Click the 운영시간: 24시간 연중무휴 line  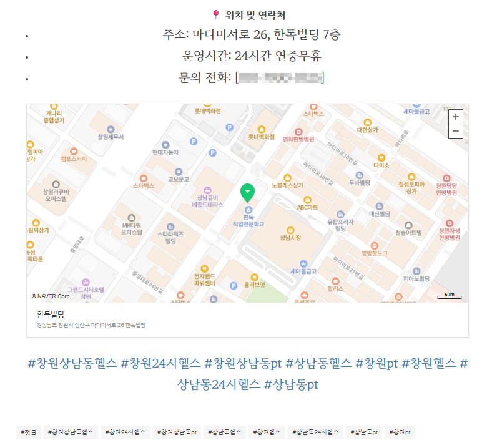tap(252, 56)
